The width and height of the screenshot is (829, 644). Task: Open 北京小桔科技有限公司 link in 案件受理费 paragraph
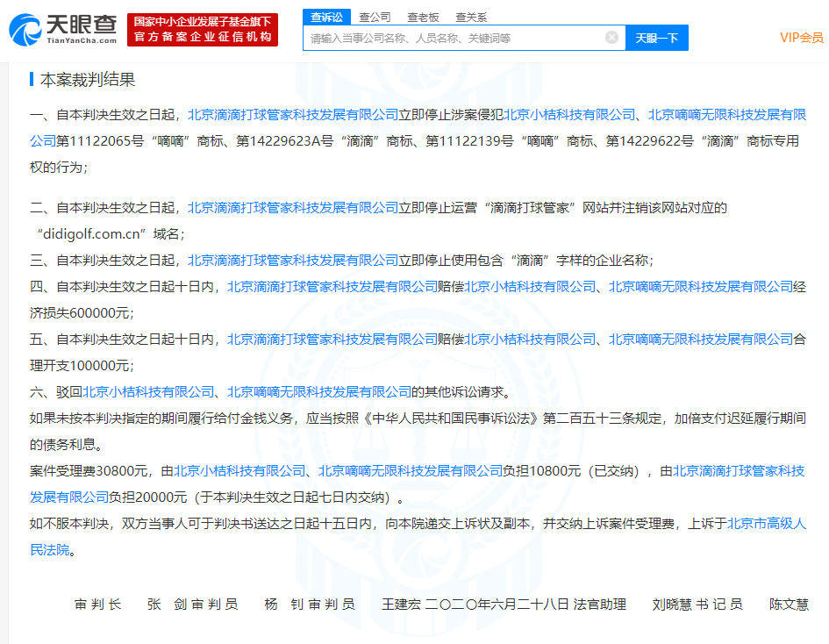[240, 470]
